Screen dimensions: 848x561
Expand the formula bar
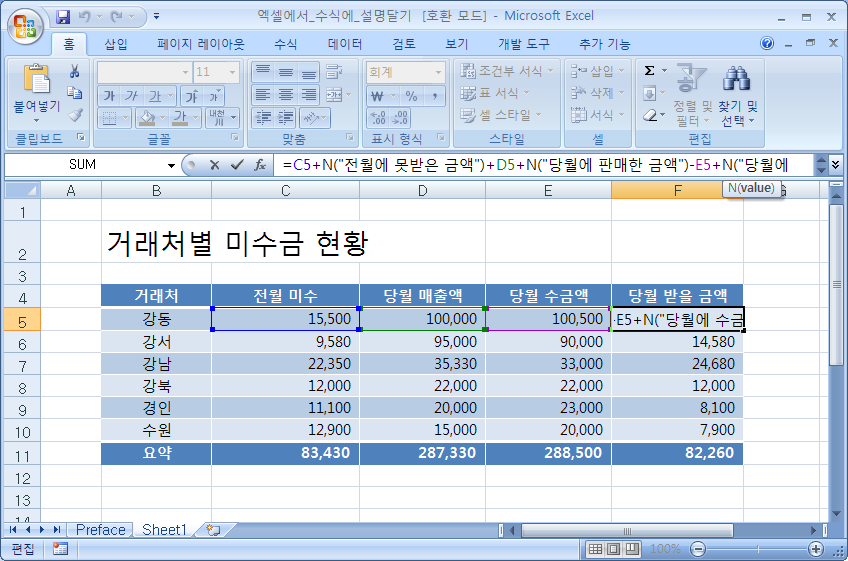(836, 164)
